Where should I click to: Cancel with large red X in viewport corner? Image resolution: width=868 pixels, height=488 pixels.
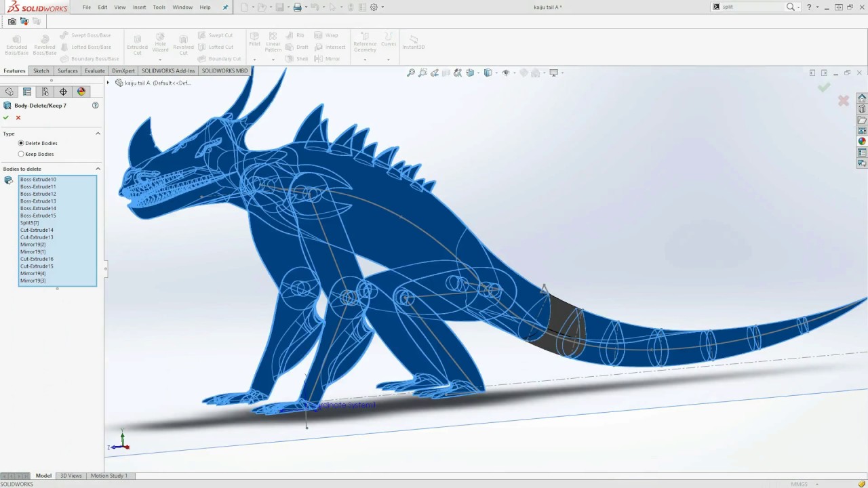point(844,101)
